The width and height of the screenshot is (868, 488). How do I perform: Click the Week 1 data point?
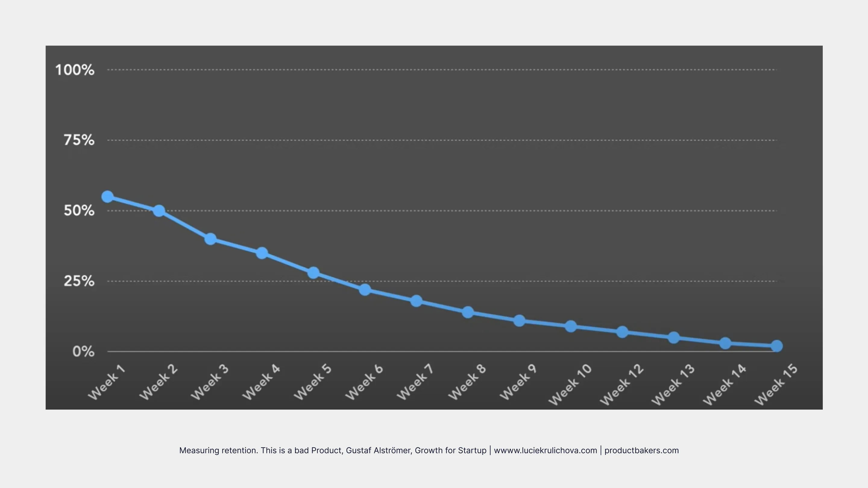[x=108, y=197]
